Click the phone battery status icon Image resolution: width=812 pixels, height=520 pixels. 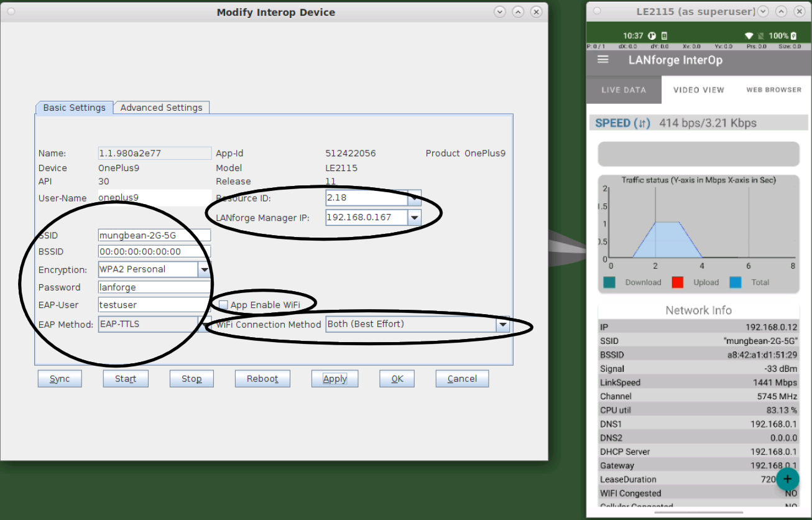[x=793, y=36]
